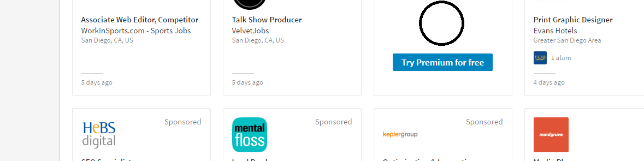Click the Sponsored label on keplergroup card

point(484,122)
